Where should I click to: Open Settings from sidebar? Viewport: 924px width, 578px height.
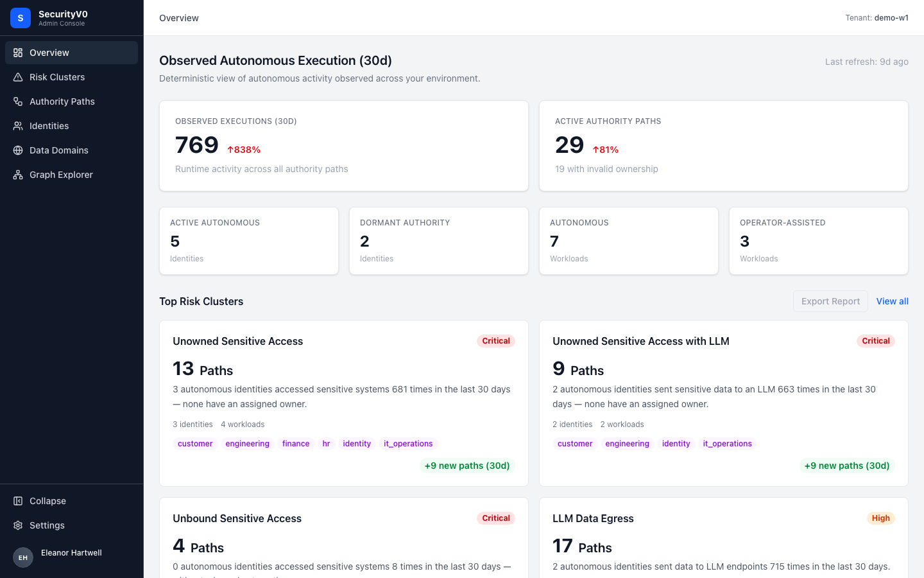[71, 525]
